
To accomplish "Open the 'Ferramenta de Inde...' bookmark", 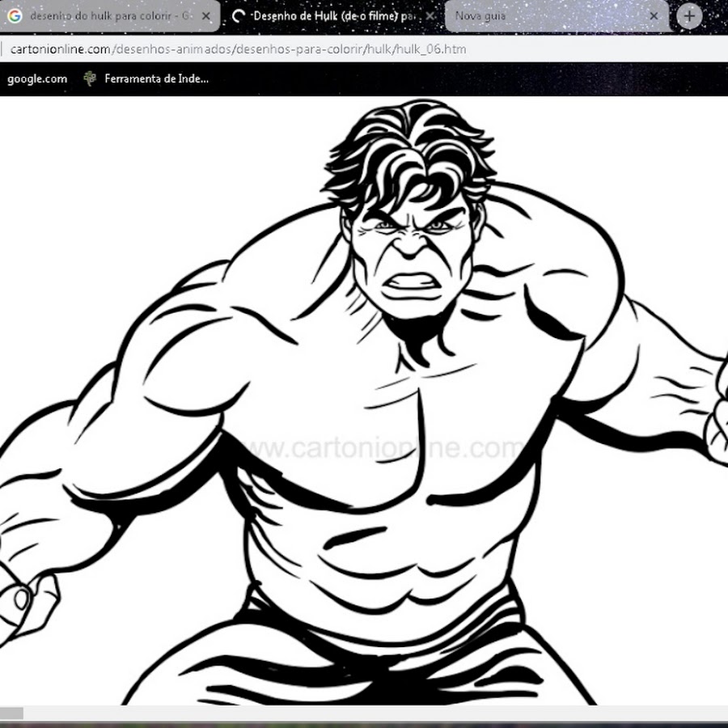I will (146, 79).
